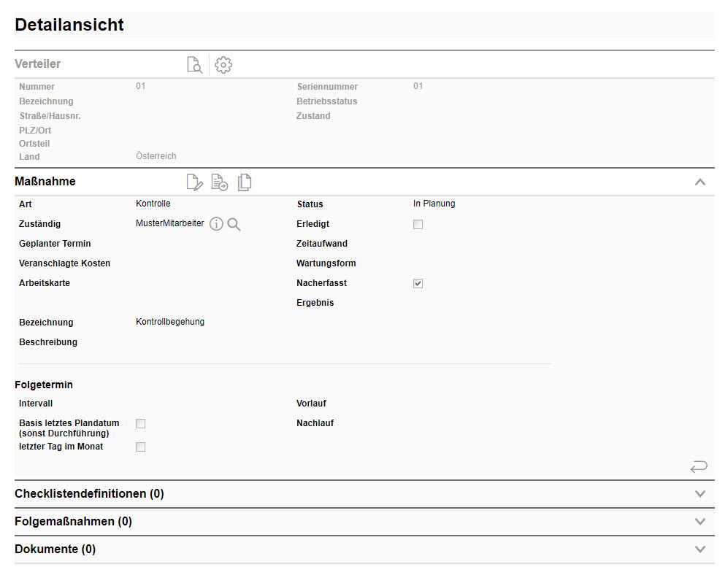The width and height of the screenshot is (728, 567).
Task: Click the Verteiler section title
Action: click(38, 64)
